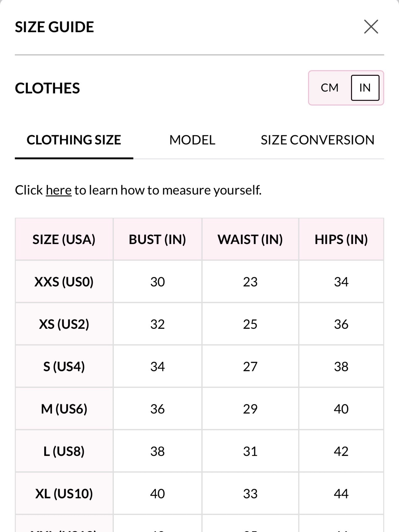399x532 pixels.
Task: Select the XL (US10) size row
Action: coord(199,494)
